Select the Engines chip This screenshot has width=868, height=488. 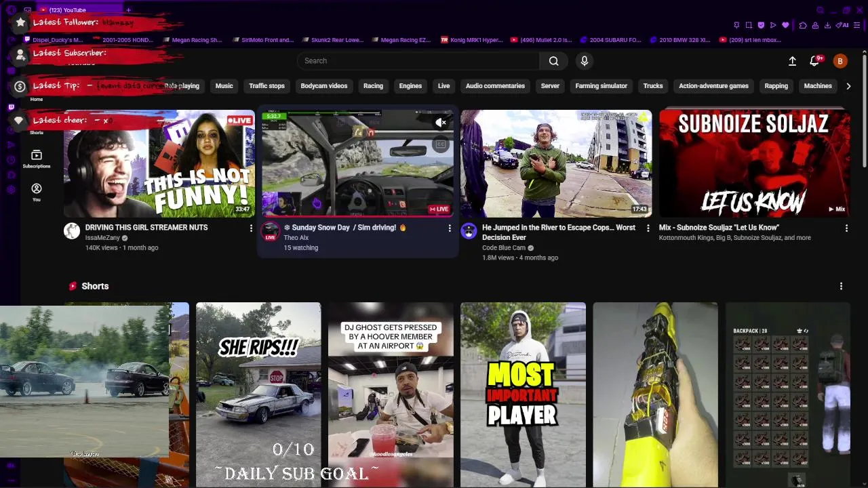click(410, 86)
